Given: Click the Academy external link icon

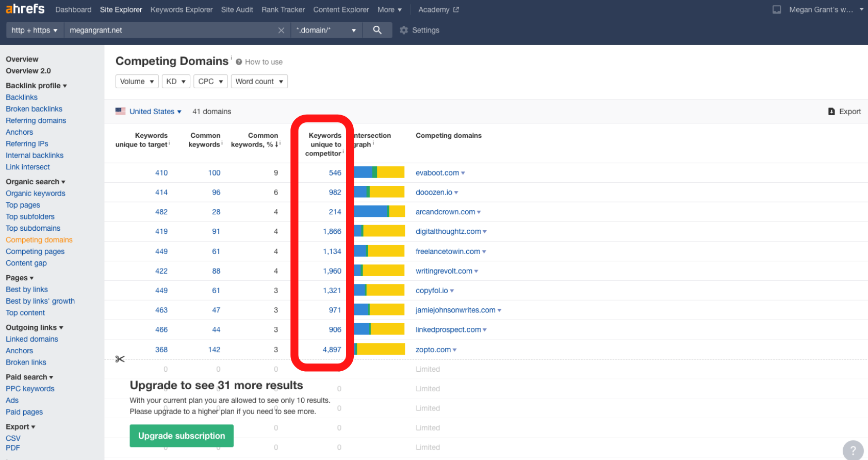Looking at the screenshot, I should [456, 10].
